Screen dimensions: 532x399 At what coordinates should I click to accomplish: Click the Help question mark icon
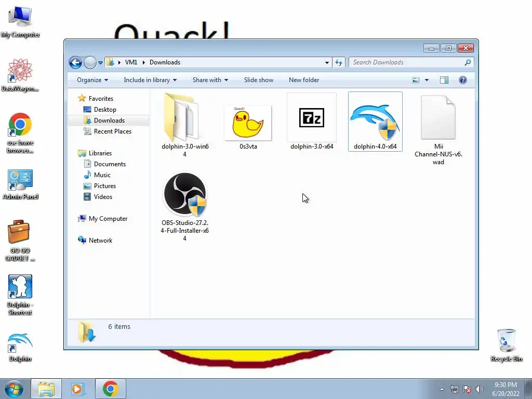coord(462,80)
